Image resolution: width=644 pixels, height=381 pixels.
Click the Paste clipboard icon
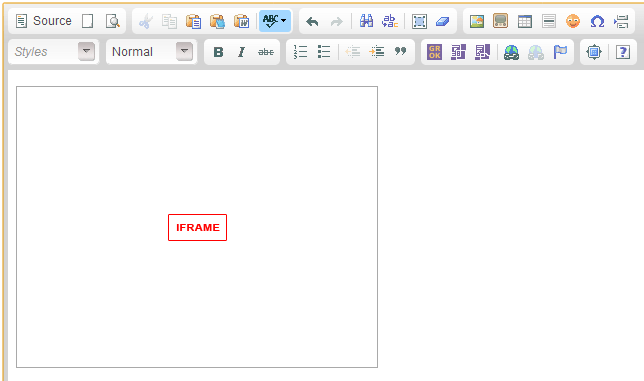point(193,21)
